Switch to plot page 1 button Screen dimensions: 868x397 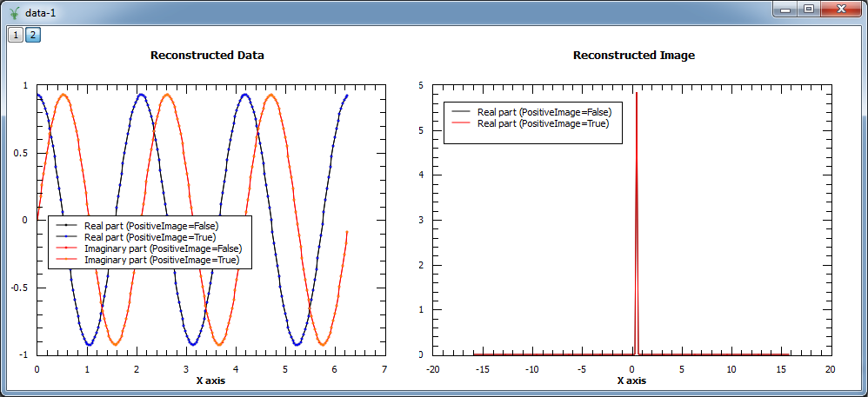pyautogui.click(x=15, y=35)
